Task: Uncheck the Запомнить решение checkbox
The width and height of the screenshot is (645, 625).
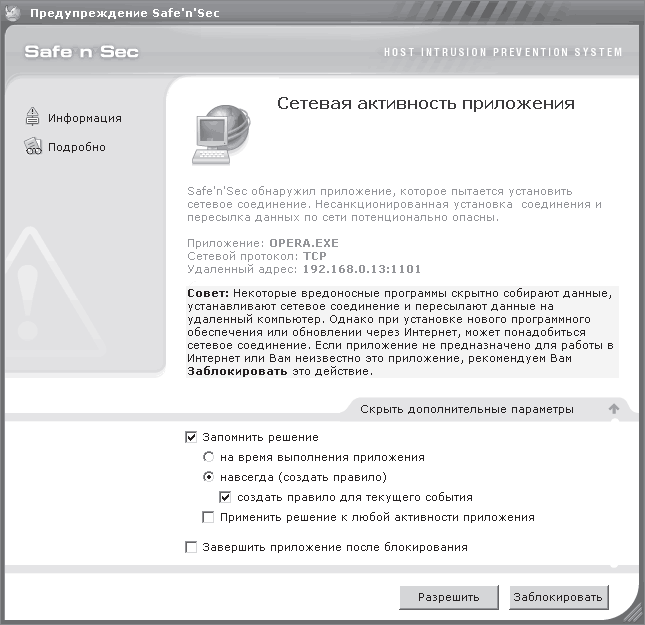Action: [191, 437]
